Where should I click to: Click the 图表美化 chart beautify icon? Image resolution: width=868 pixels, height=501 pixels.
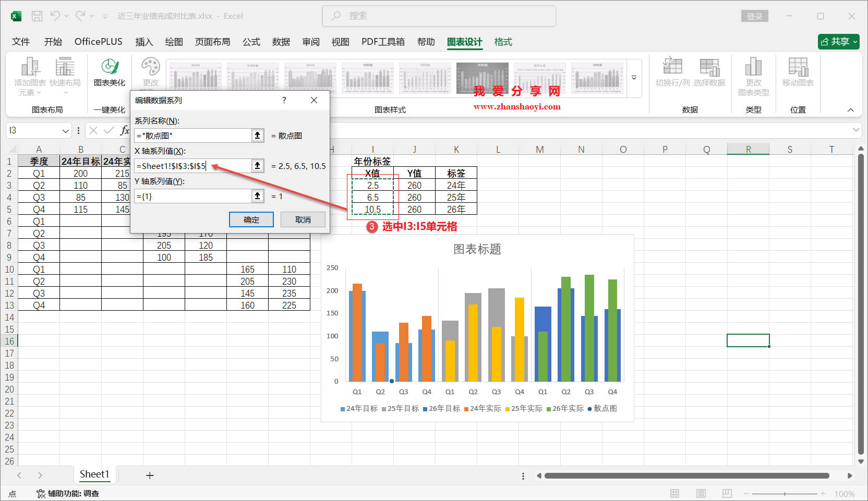tap(110, 72)
